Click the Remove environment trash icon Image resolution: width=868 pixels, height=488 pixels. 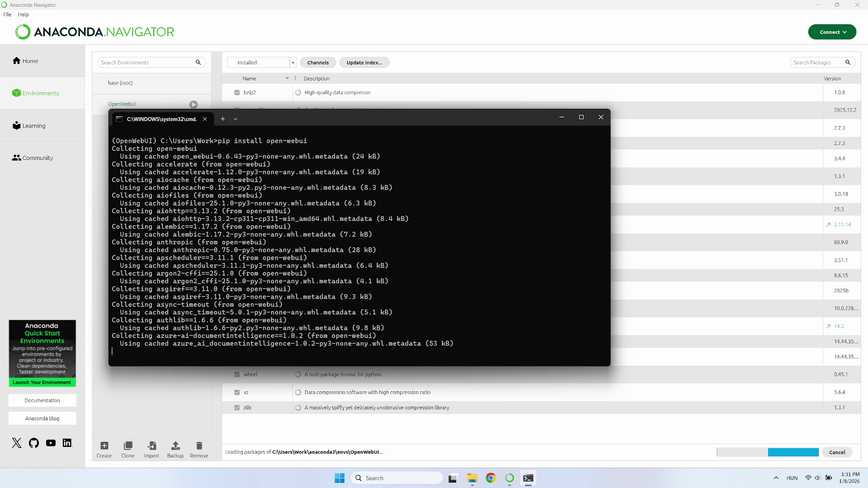[199, 446]
